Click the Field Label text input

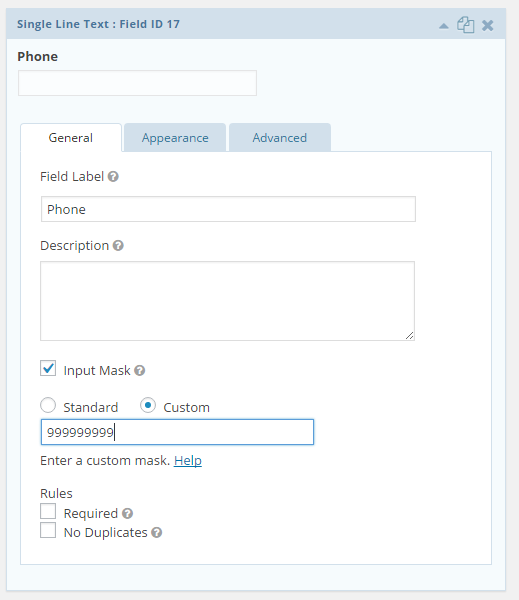(x=228, y=209)
